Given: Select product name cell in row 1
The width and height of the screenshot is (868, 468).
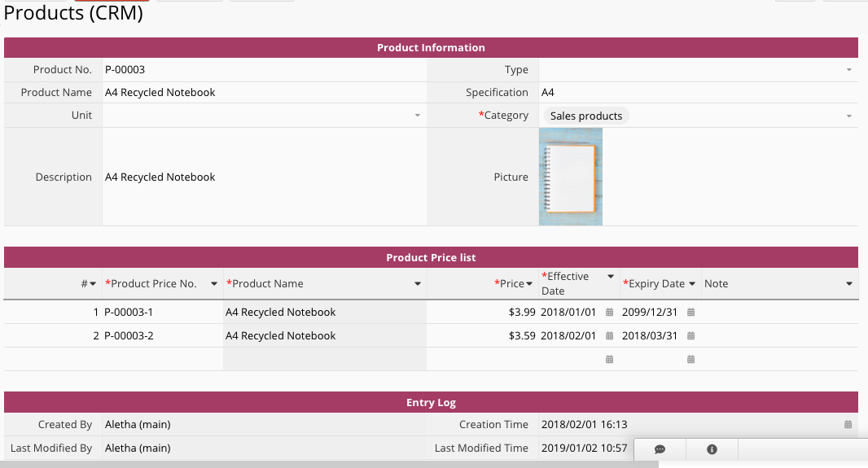Looking at the screenshot, I should pyautogui.click(x=325, y=312).
